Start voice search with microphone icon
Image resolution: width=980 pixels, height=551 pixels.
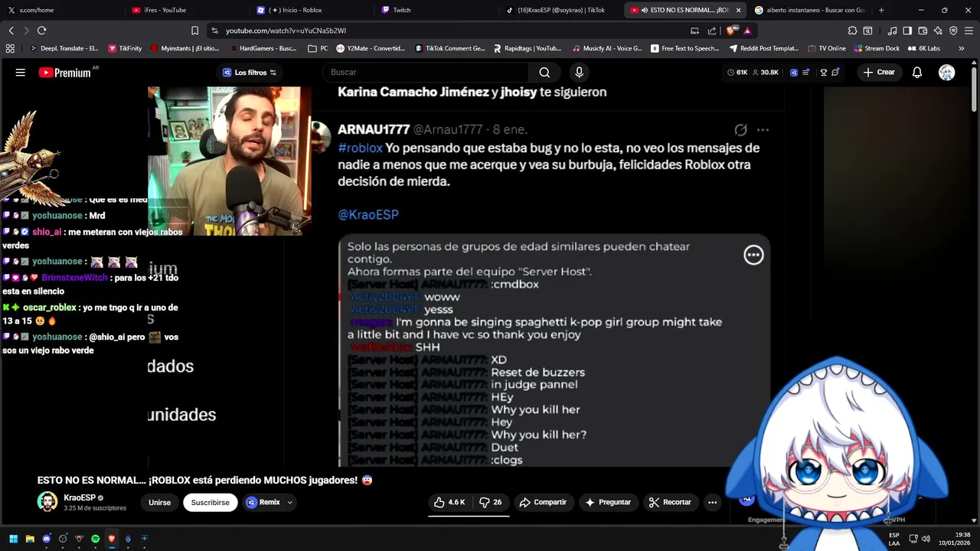(x=579, y=72)
